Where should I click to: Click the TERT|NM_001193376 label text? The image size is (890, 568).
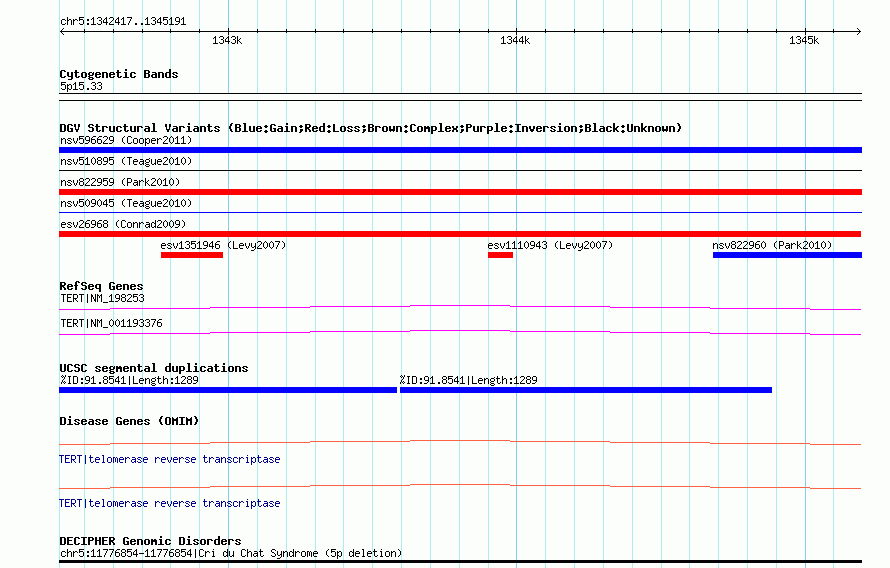(111, 323)
